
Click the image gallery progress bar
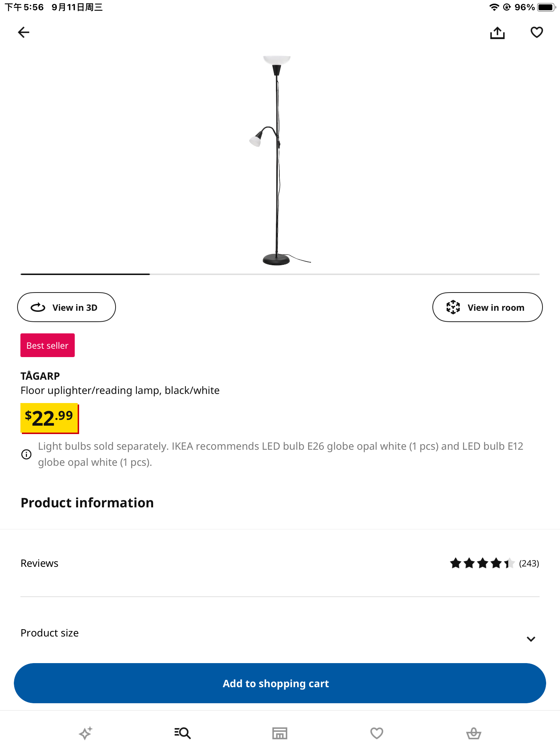point(280,274)
